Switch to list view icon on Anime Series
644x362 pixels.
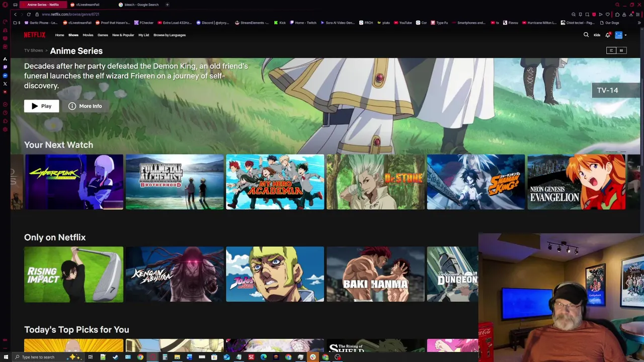[611, 50]
